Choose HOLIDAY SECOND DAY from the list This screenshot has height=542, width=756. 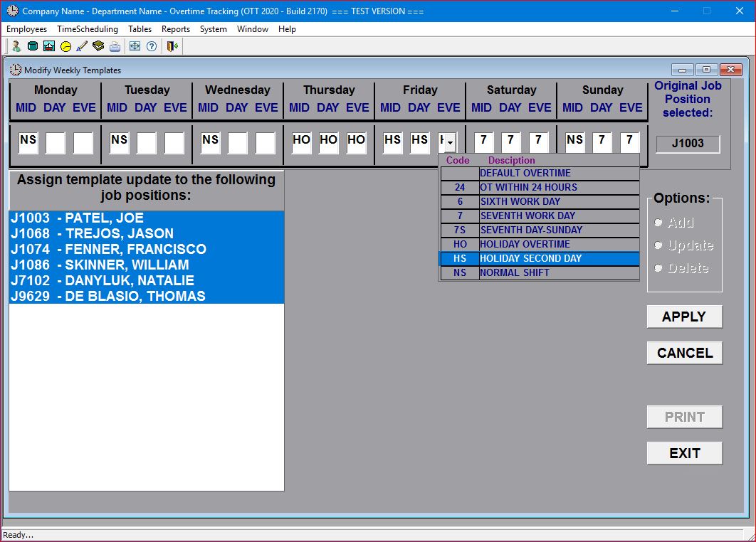click(x=540, y=258)
